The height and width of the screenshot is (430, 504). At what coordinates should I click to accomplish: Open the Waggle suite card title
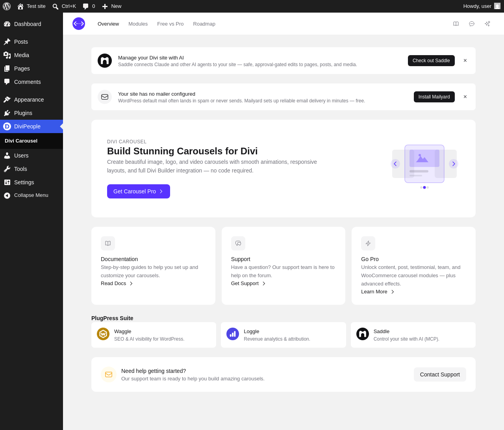[x=123, y=332]
